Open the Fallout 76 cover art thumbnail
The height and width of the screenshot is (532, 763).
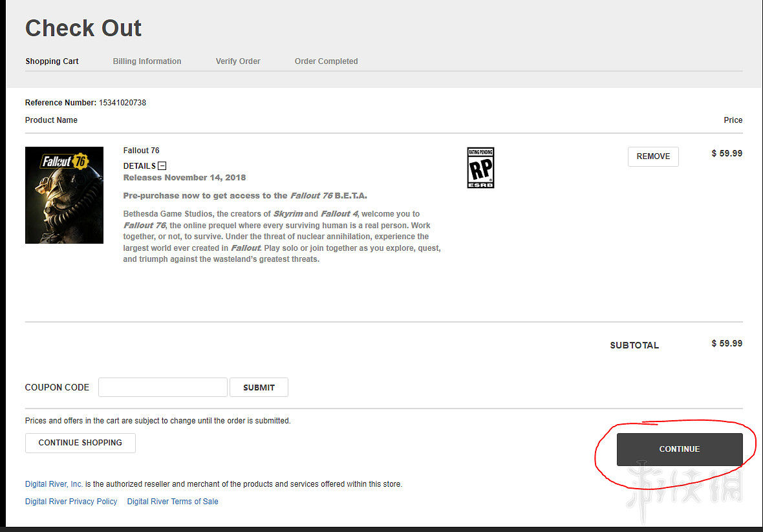coord(64,195)
